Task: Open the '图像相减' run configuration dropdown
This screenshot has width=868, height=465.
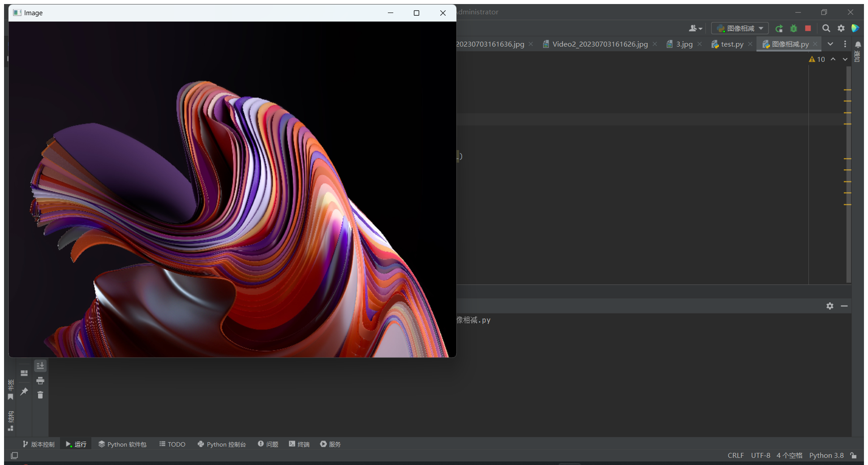Action: point(740,28)
